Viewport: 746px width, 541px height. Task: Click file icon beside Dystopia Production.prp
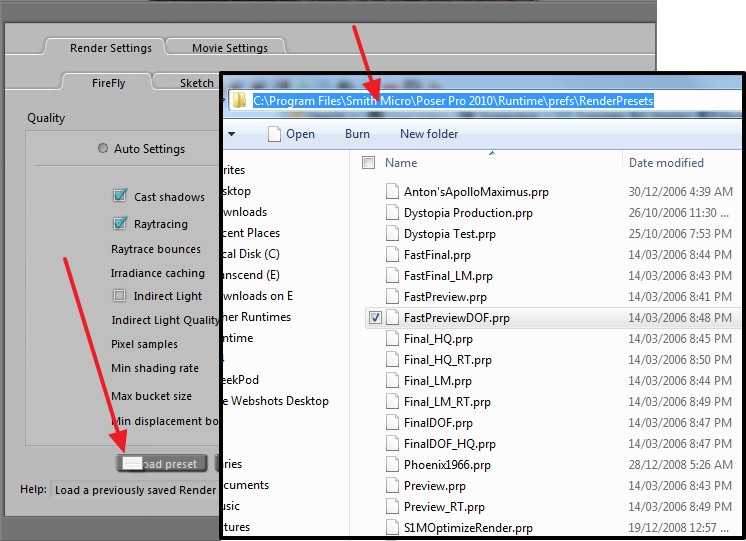click(x=392, y=212)
